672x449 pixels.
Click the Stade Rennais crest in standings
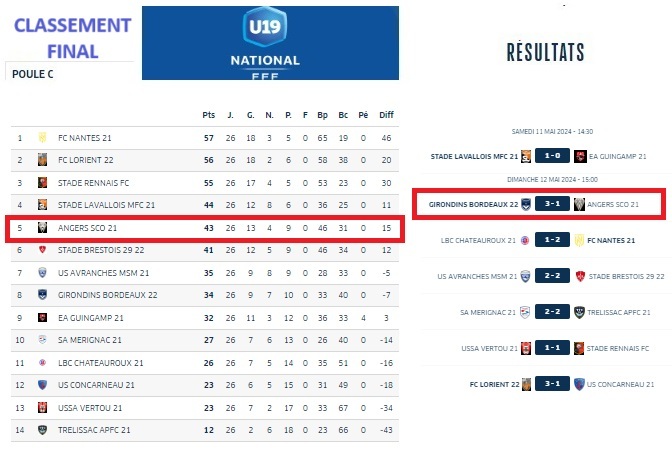tap(43, 182)
